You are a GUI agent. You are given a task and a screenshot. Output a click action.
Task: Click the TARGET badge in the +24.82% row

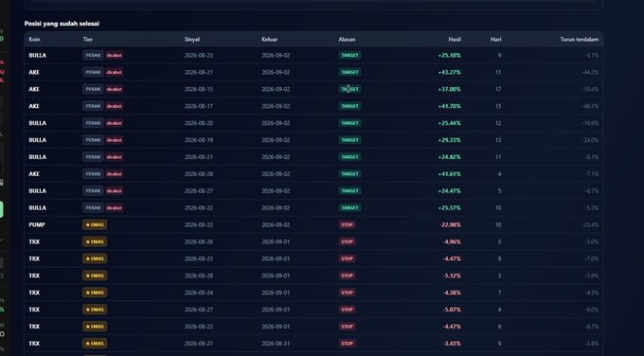349,157
